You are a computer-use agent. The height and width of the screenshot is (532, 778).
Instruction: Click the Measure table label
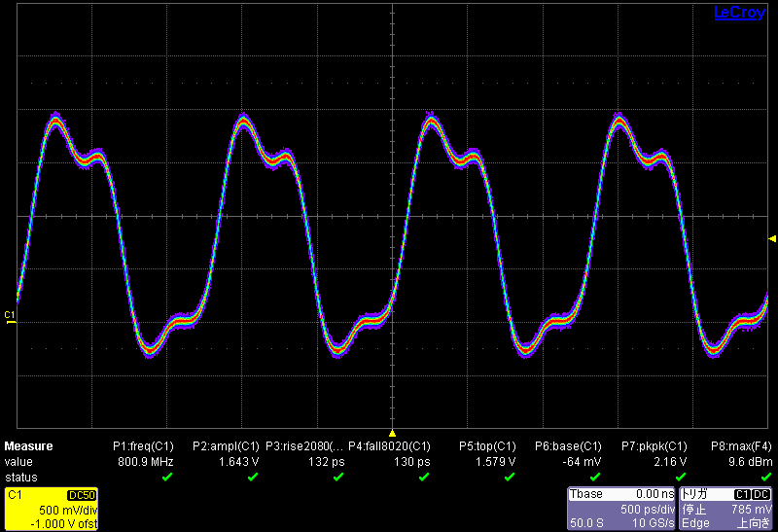coord(28,446)
